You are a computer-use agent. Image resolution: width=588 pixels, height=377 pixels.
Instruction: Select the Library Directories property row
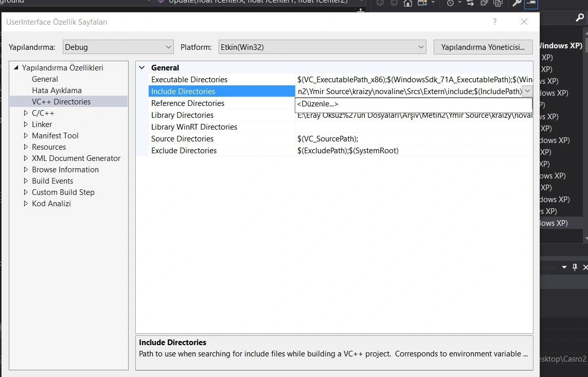182,115
